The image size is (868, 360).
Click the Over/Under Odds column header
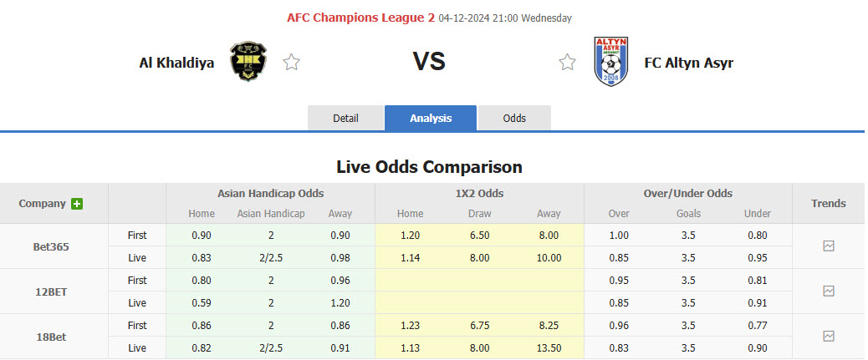coord(688,193)
